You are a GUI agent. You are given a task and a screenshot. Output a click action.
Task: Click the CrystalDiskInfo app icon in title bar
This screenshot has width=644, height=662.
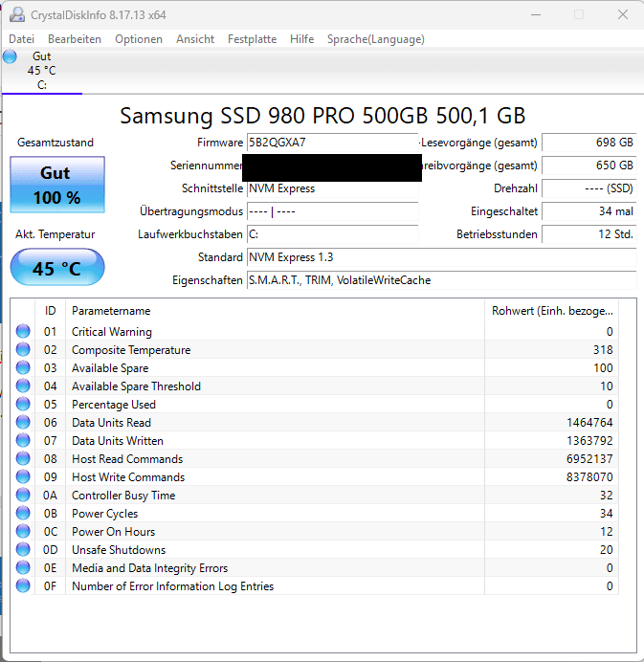17,14
